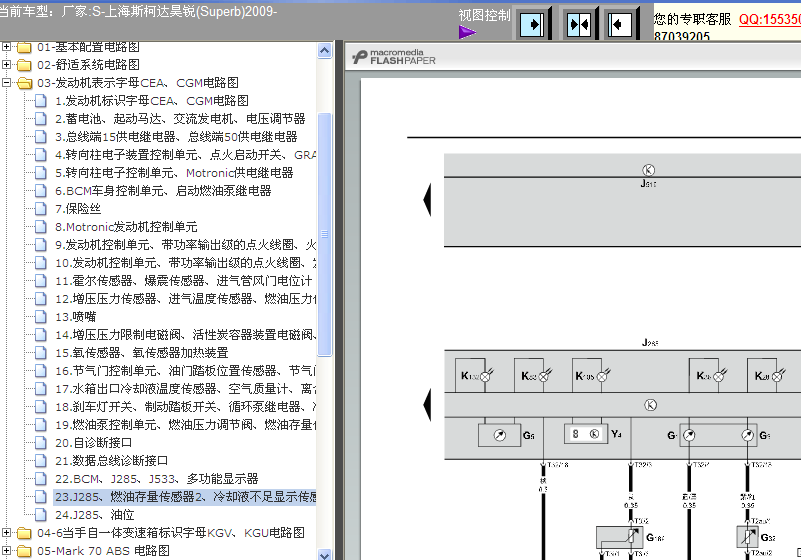
Task: Click the Macromedia FlashPaper logo
Action: [394, 57]
